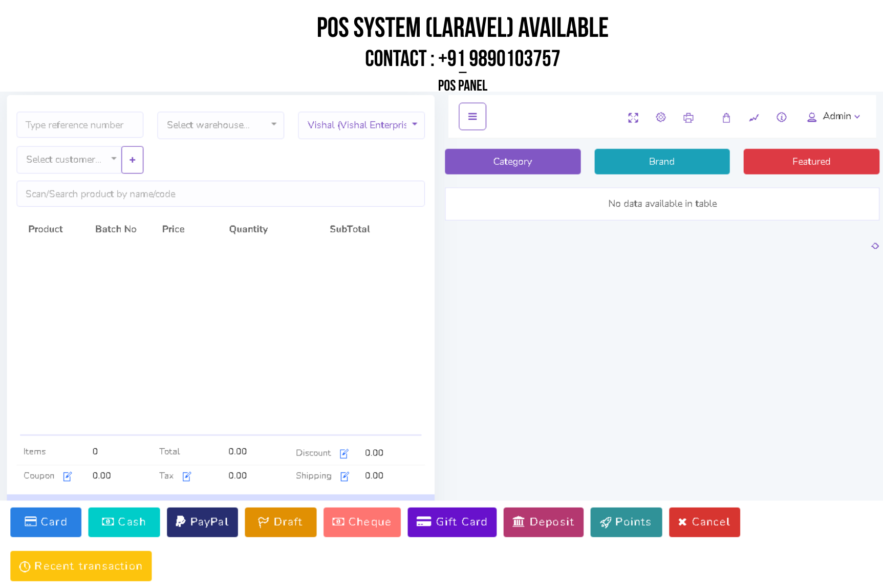Click the Recent transaction button
This screenshot has width=883, height=588.
81,566
